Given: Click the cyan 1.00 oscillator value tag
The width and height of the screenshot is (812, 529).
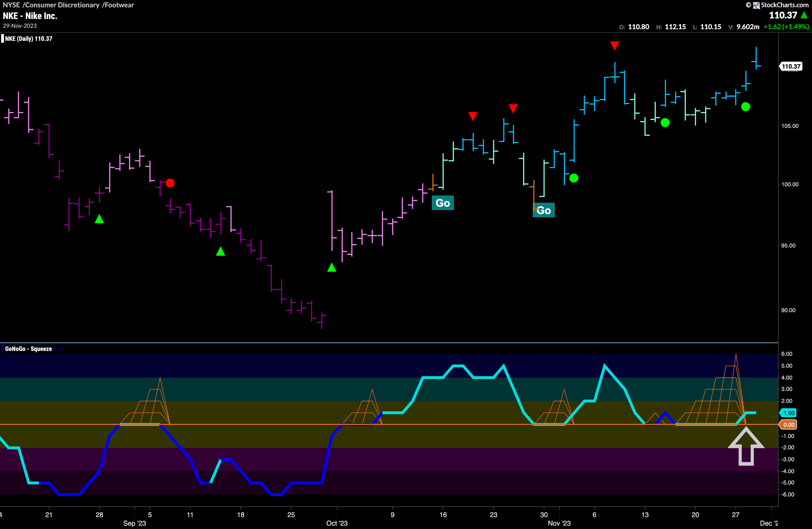Looking at the screenshot, I should (788, 413).
